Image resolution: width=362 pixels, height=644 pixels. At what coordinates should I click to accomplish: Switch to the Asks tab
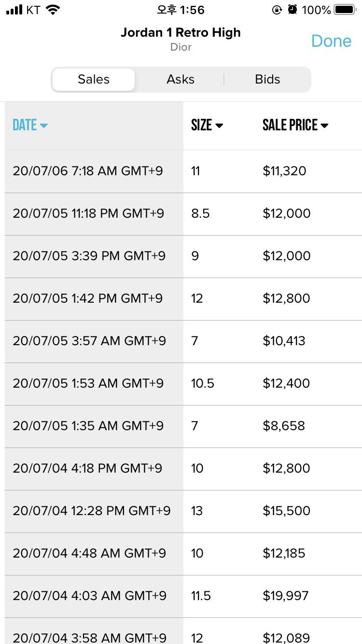[181, 80]
